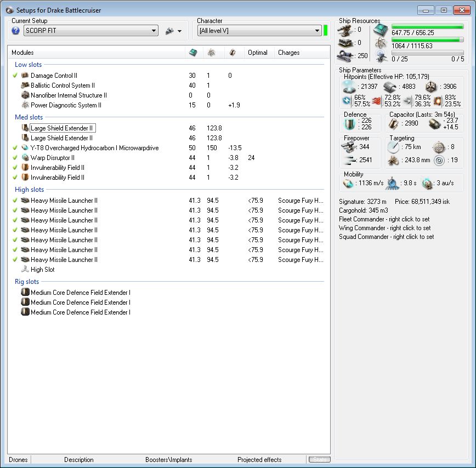
Task: Click the greyed Stats button at bottom
Action: pyautogui.click(x=319, y=460)
